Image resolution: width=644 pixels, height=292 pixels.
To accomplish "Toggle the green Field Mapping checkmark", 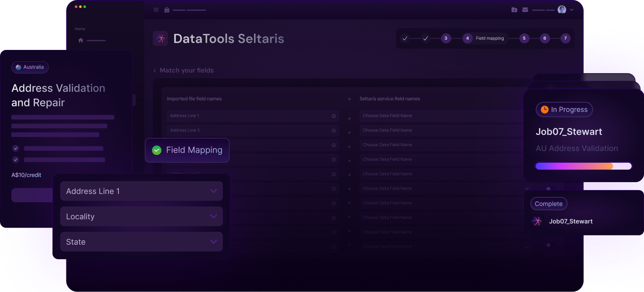I will (x=157, y=150).
